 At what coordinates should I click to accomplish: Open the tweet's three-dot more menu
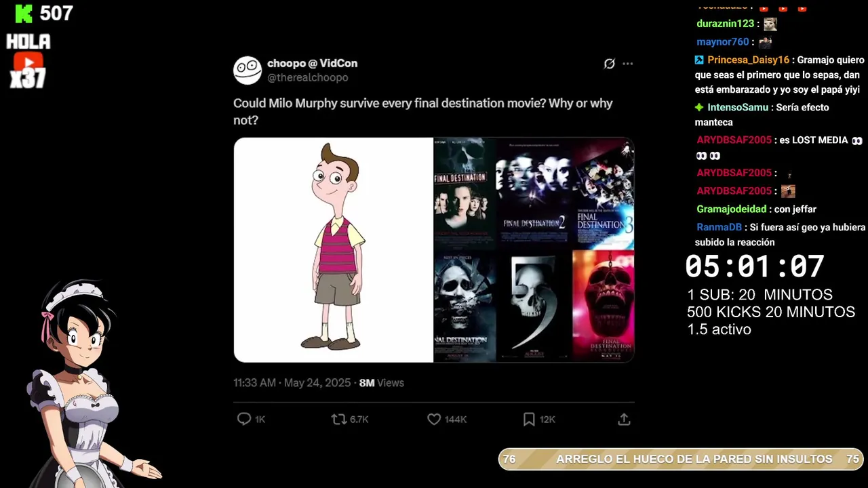[x=627, y=64]
